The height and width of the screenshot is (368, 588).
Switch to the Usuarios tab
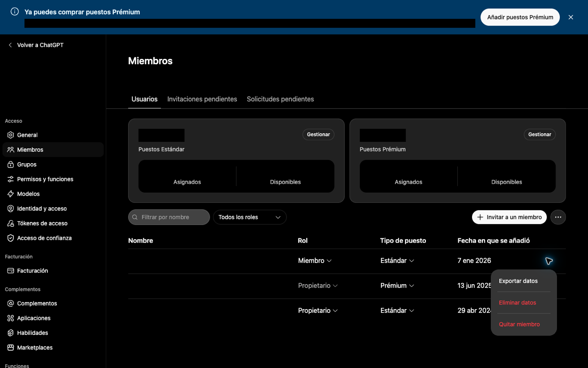coord(144,99)
